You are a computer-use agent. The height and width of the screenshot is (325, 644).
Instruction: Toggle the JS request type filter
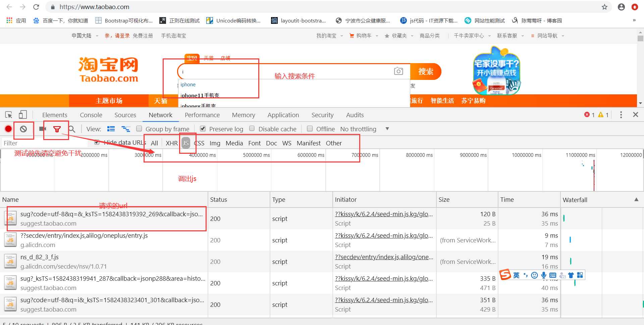(x=186, y=143)
